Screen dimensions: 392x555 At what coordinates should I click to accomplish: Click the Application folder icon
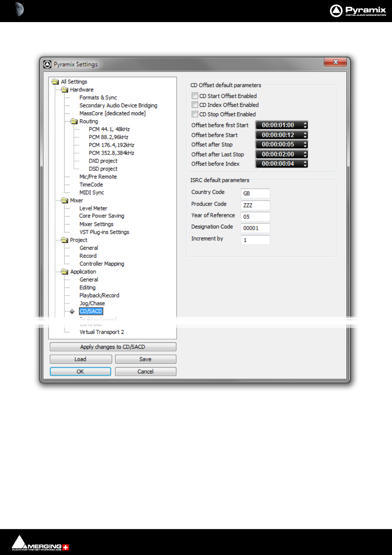(65, 272)
